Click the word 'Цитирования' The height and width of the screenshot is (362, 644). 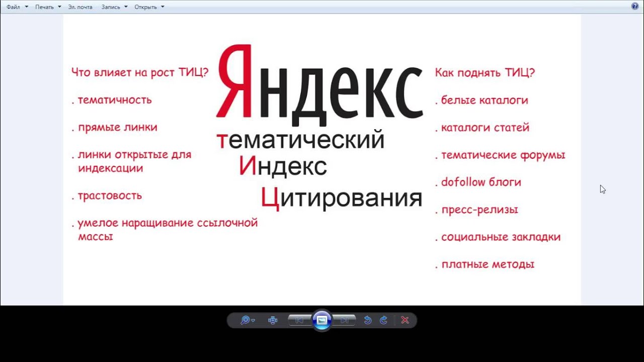pos(342,198)
